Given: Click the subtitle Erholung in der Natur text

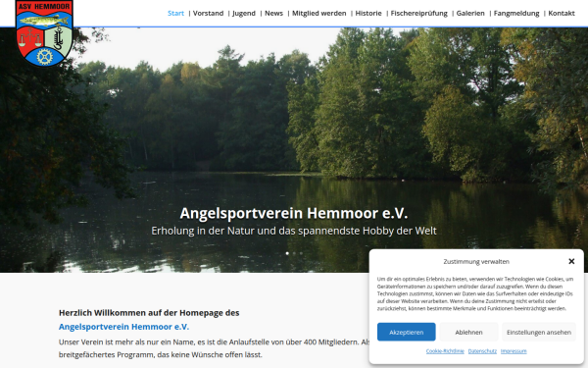Looking at the screenshot, I should (x=294, y=231).
